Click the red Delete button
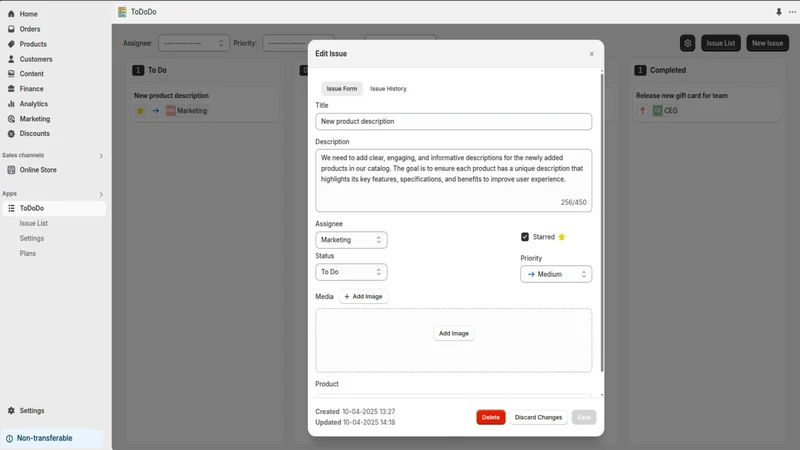 coord(491,417)
